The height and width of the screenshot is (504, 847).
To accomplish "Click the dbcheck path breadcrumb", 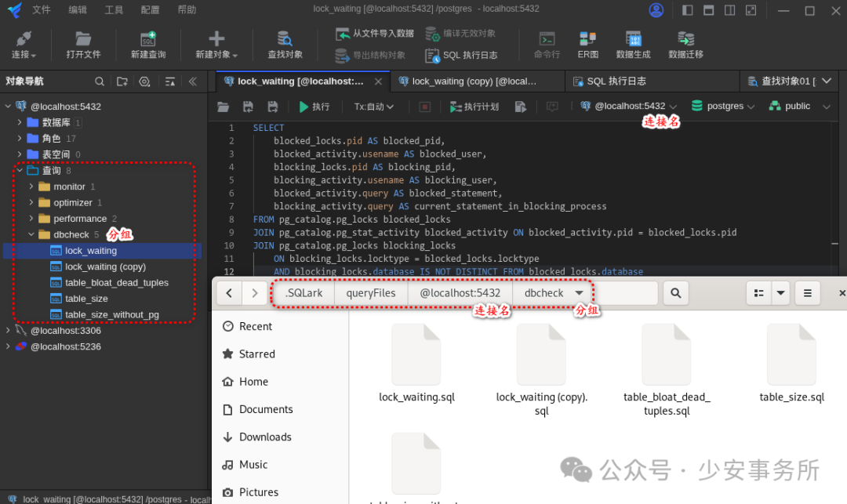I will tap(544, 293).
